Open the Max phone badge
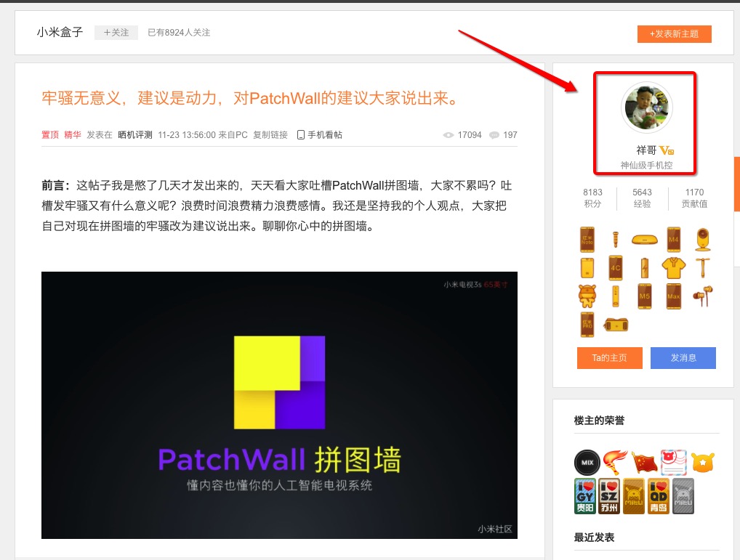Screen dimensions: 740x560 tap(673, 296)
